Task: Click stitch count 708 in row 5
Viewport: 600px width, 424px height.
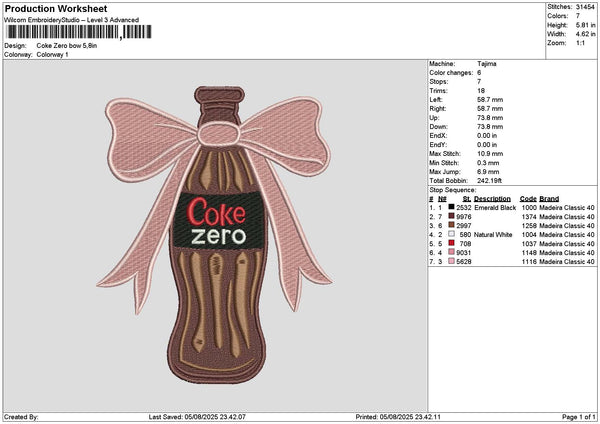Action: click(x=465, y=243)
